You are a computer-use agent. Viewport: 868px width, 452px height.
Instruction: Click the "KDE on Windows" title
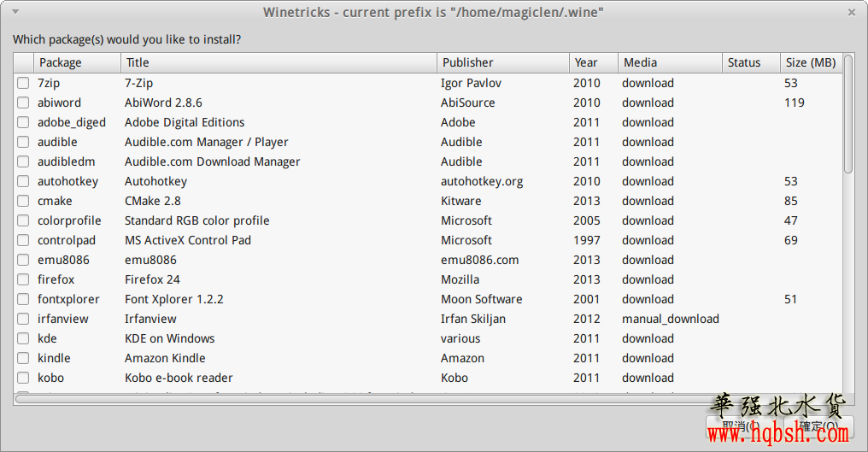(169, 338)
